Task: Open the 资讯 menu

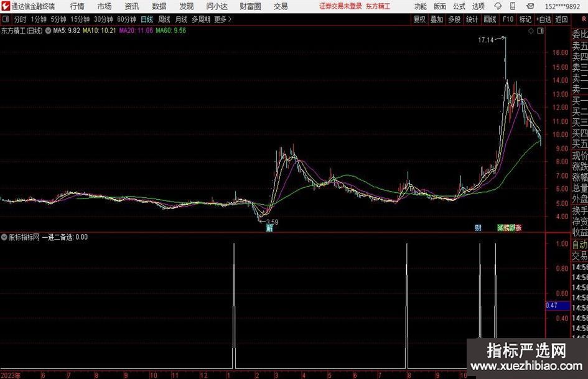Action: click(132, 6)
